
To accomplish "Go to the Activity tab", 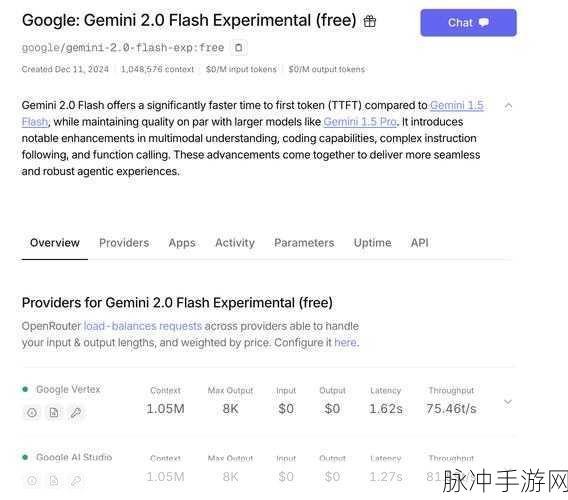I will tap(235, 243).
